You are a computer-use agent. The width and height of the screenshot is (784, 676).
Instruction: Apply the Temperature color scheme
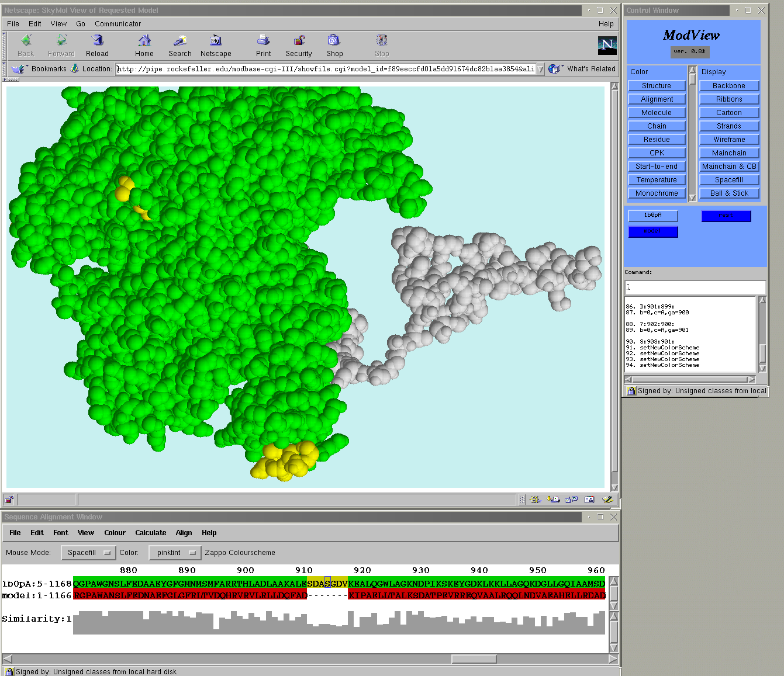point(657,180)
